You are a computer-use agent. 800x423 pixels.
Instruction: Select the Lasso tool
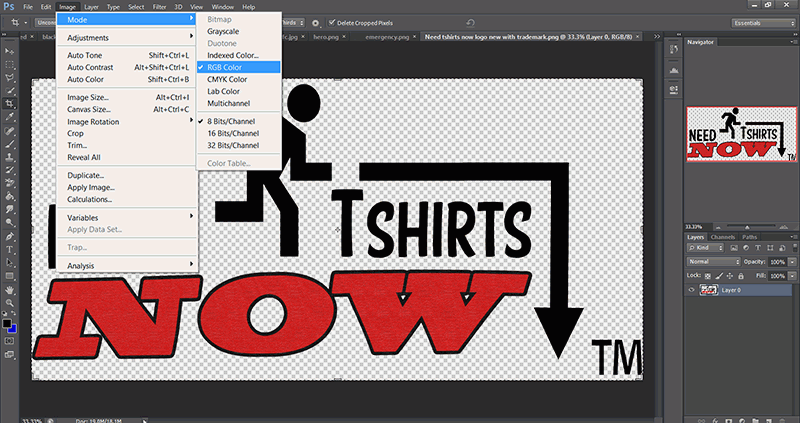(10, 78)
